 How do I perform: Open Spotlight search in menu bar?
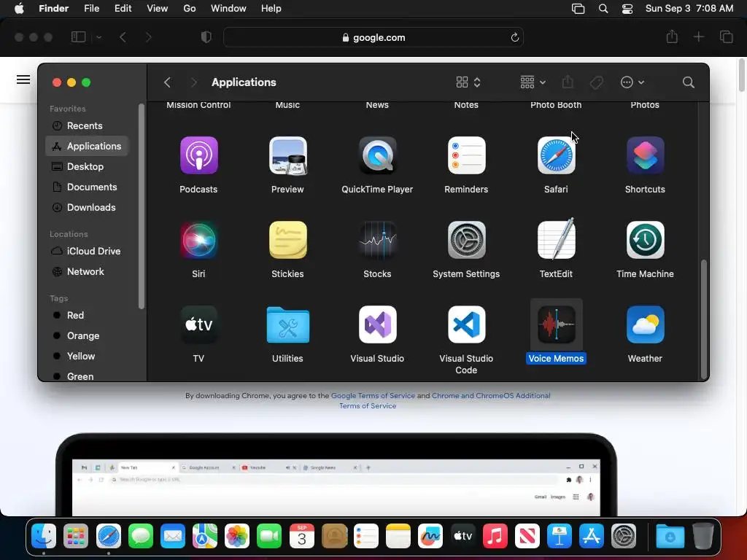point(603,9)
